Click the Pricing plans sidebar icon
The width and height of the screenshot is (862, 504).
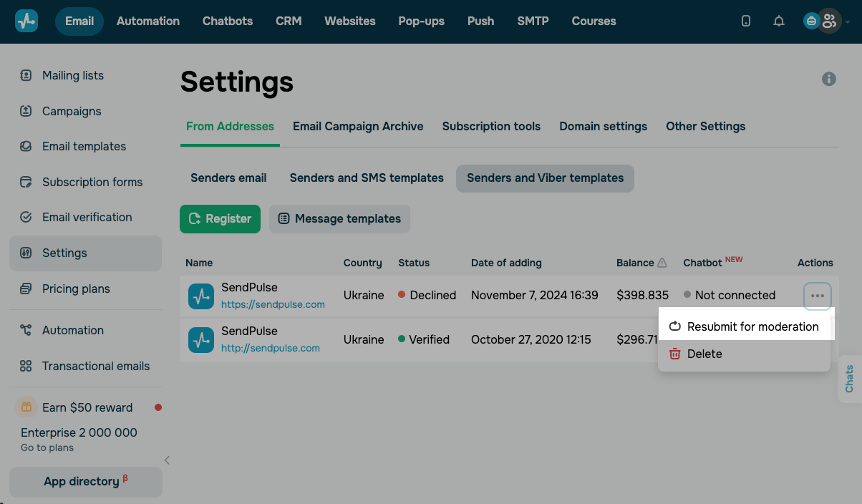coord(26,289)
